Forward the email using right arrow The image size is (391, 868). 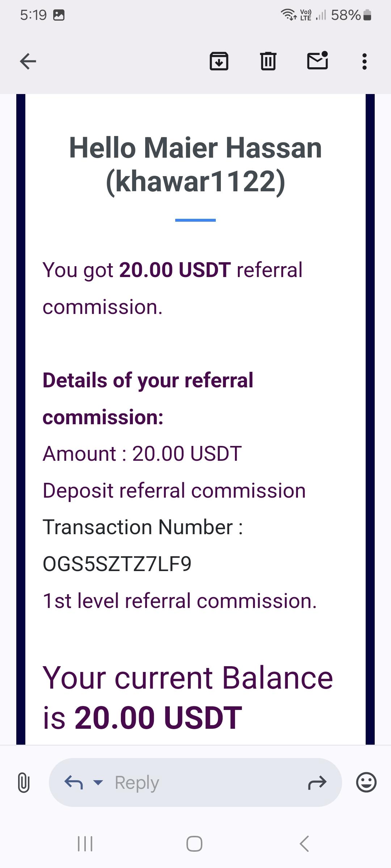pyautogui.click(x=317, y=783)
